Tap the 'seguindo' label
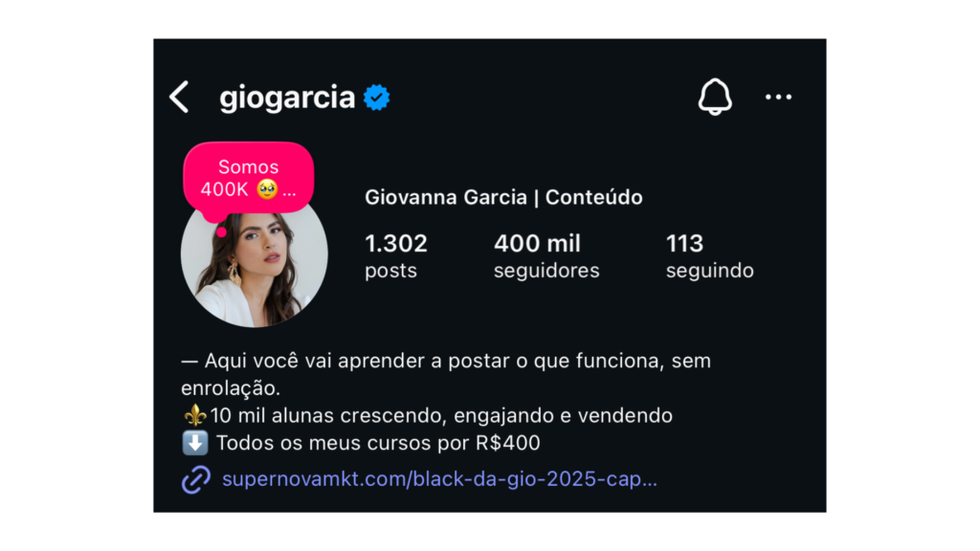The width and height of the screenshot is (980, 551). point(709,271)
